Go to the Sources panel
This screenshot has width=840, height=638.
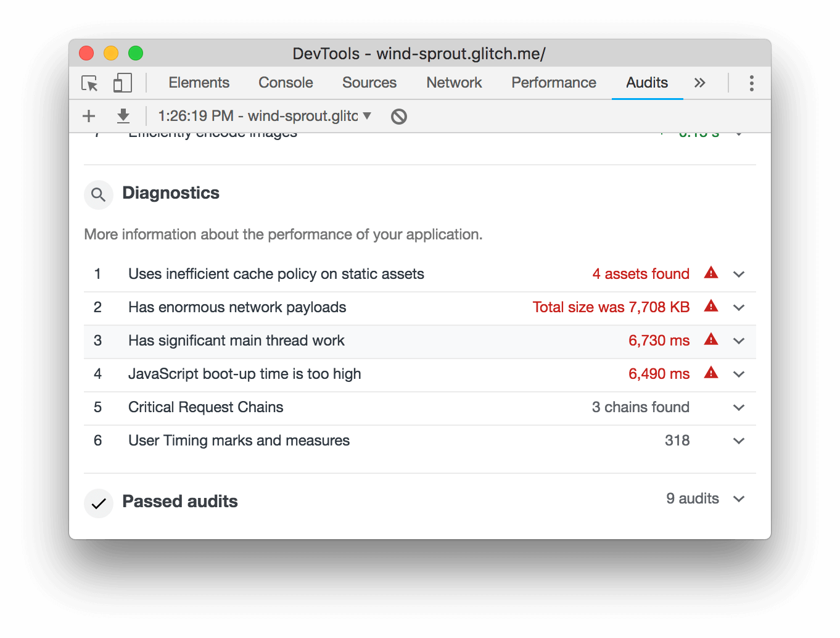[x=369, y=82]
